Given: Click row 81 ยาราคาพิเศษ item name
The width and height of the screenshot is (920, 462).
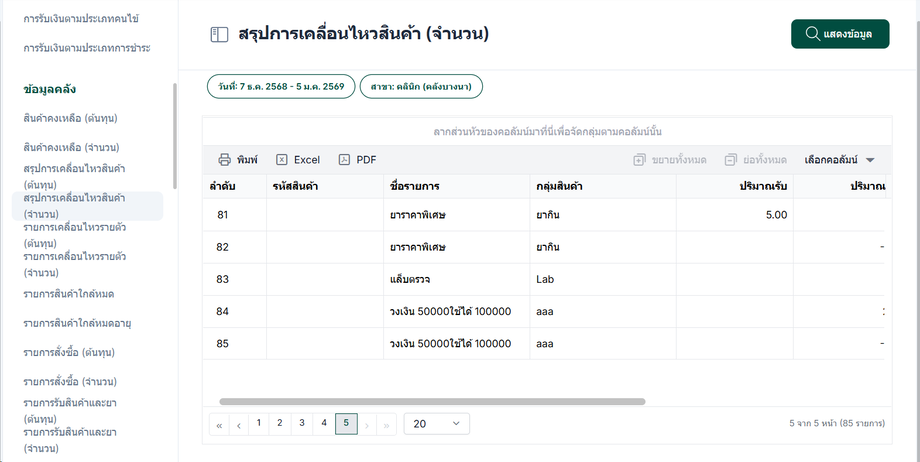Looking at the screenshot, I should click(x=418, y=215).
